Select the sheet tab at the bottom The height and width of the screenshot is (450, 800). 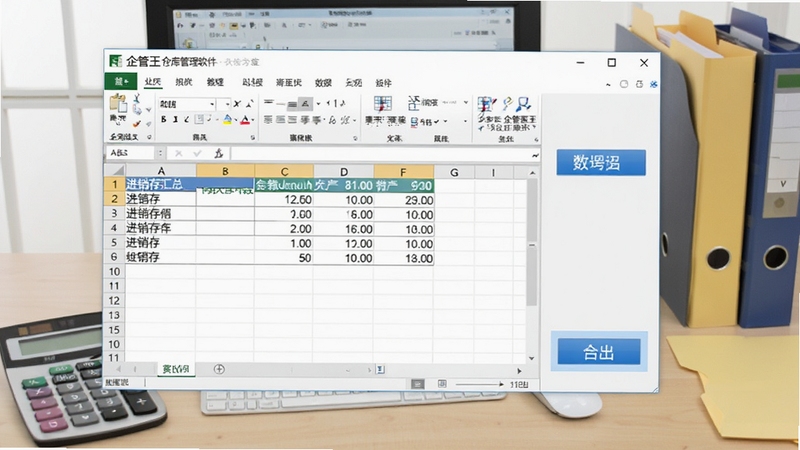[176, 369]
